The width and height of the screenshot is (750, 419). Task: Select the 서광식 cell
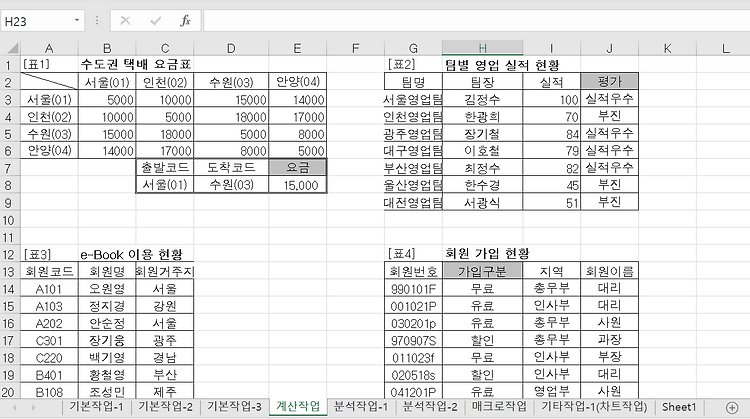coord(482,203)
